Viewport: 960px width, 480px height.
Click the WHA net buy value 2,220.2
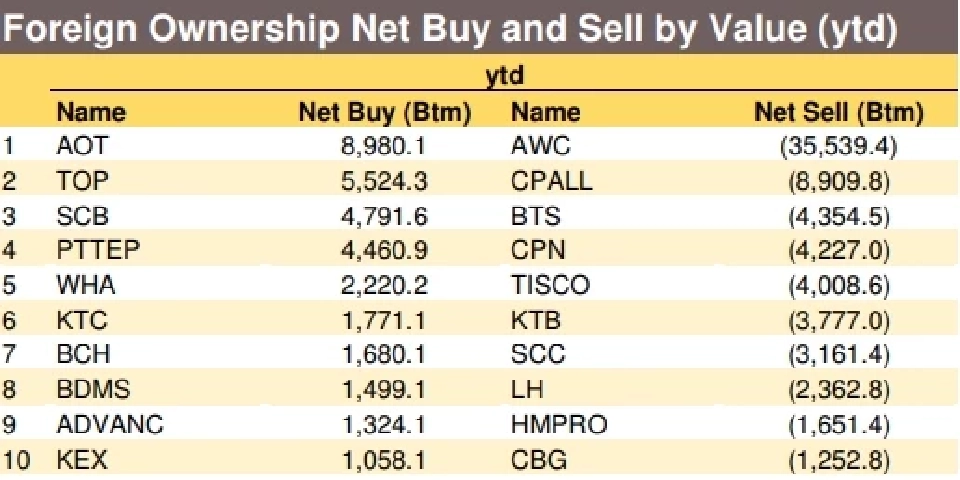(x=385, y=286)
